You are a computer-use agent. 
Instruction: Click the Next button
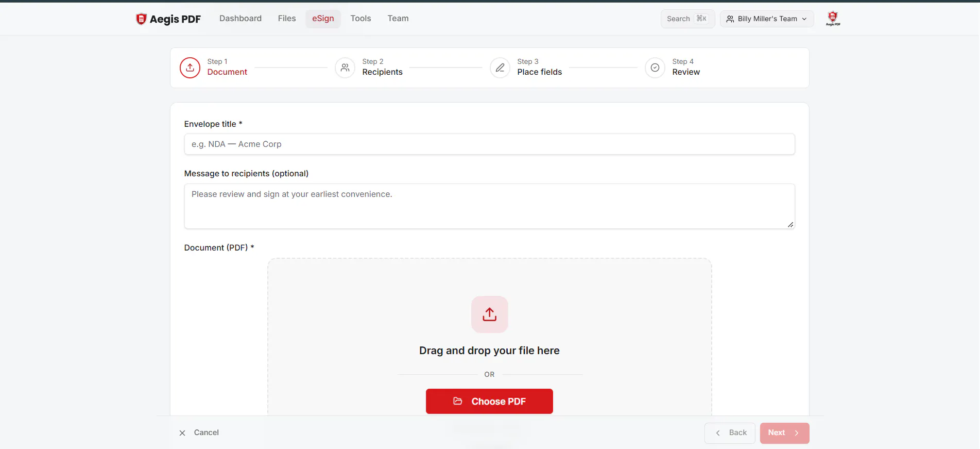click(x=784, y=433)
